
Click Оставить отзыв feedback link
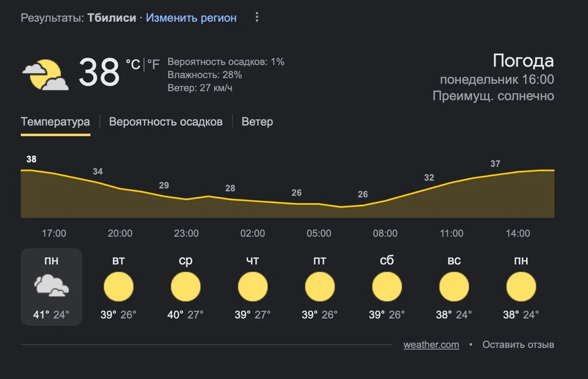(x=518, y=345)
